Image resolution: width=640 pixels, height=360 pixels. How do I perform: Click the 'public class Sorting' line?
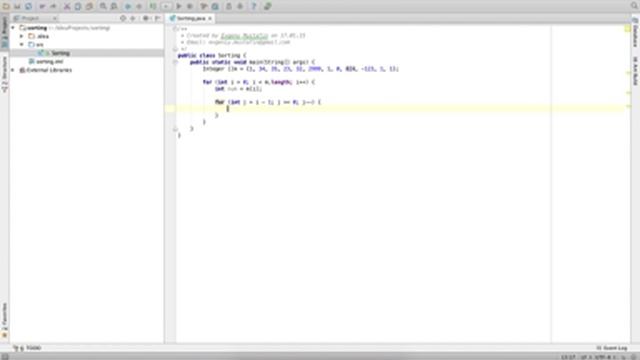click(212, 55)
